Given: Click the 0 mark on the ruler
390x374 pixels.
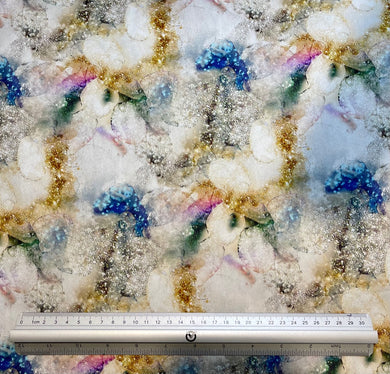Looking at the screenshot, I should [22, 322].
